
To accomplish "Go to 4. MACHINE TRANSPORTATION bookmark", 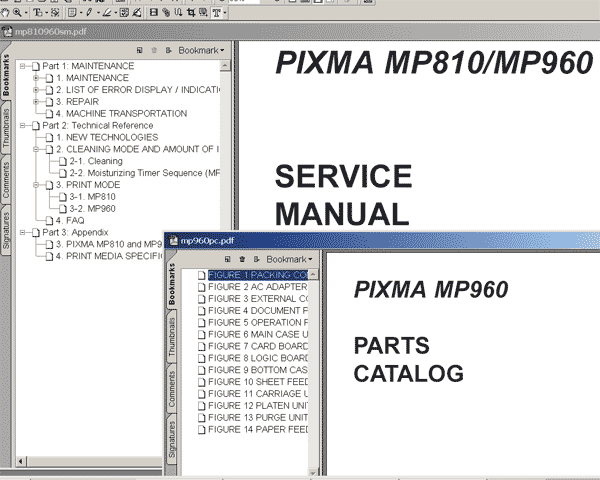I will click(x=121, y=114).
